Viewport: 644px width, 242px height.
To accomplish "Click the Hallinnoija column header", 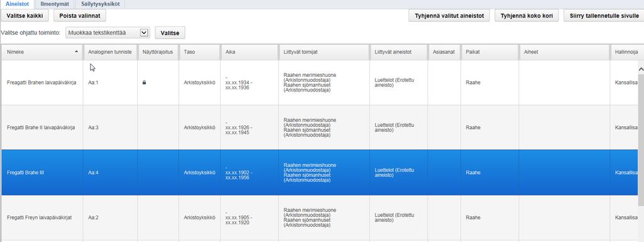I will coord(627,52).
